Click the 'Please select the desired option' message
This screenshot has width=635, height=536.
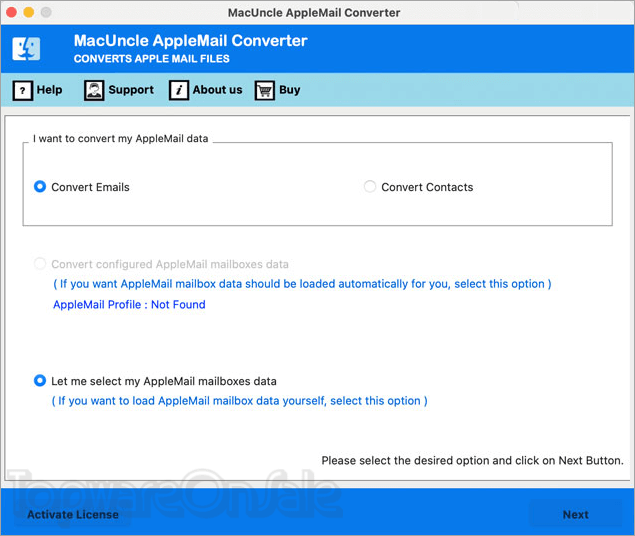point(472,461)
